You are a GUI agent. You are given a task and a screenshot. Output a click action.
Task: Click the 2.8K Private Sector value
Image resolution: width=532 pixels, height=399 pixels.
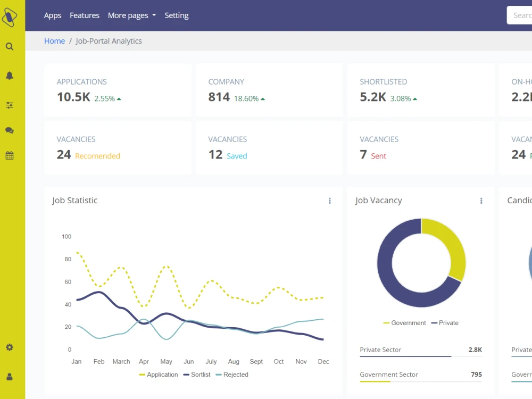475,350
